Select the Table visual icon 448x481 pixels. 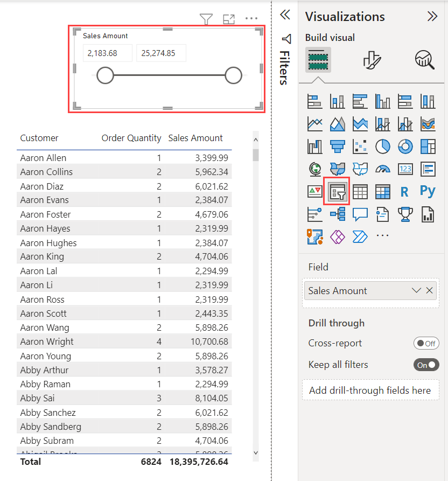[360, 191]
